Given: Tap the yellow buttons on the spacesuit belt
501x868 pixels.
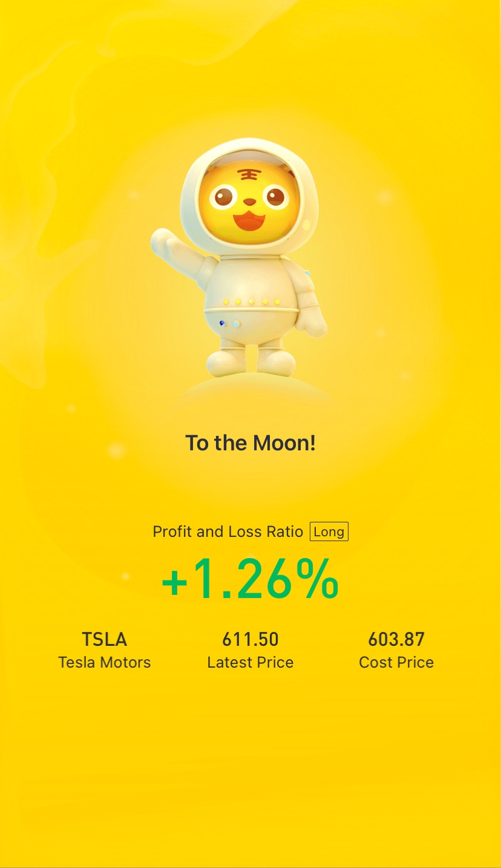Looking at the screenshot, I should pos(251,301).
